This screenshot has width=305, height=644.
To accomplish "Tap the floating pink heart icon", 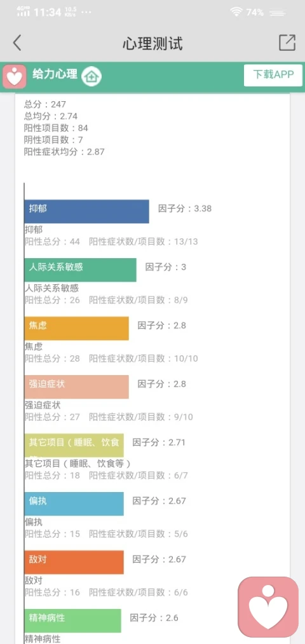I will [x=268, y=607].
